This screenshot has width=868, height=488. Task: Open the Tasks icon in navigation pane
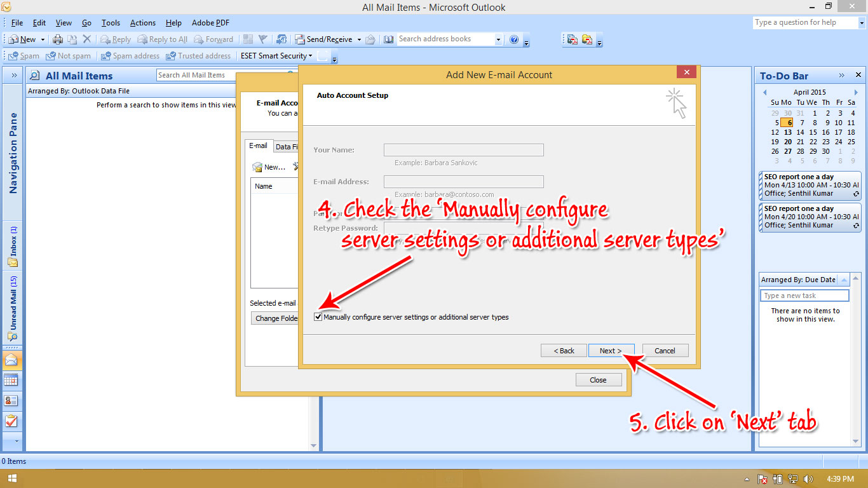click(13, 421)
